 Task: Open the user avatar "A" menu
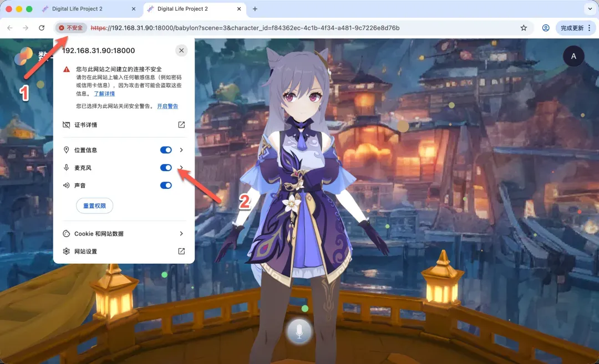(x=573, y=56)
